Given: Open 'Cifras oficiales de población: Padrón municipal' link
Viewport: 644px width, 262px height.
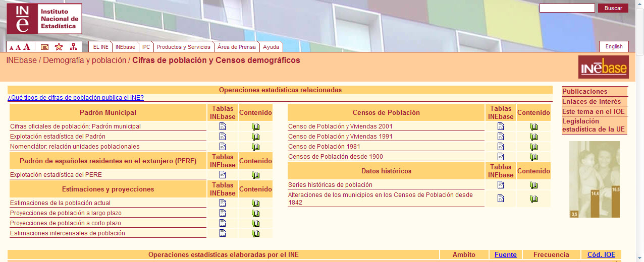Looking at the screenshot, I should pos(75,126).
